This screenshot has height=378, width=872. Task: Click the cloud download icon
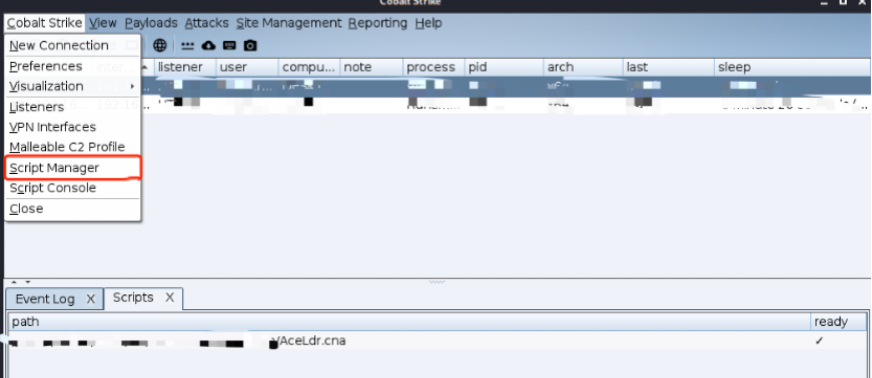click(209, 46)
